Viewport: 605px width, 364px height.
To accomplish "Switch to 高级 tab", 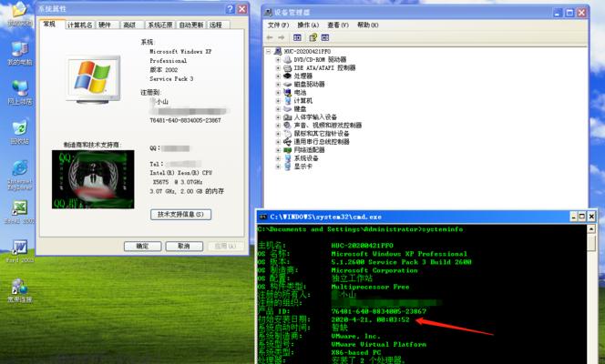I will tap(130, 25).
